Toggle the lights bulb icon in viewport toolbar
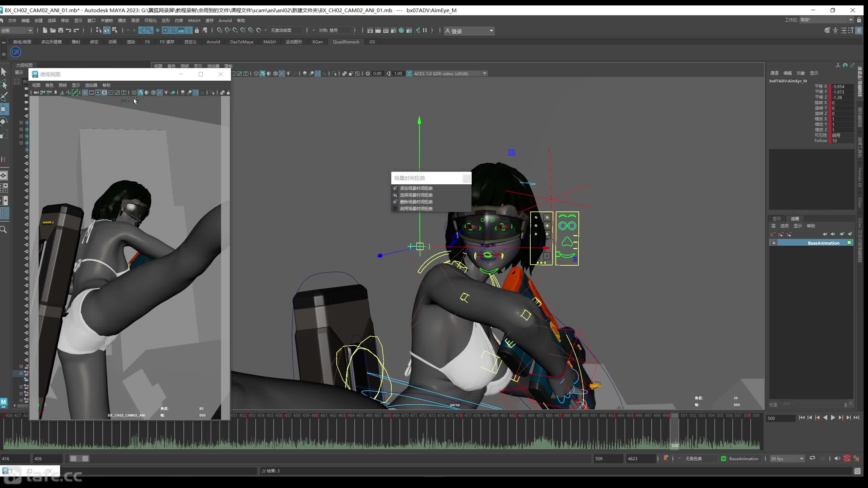 (x=289, y=74)
